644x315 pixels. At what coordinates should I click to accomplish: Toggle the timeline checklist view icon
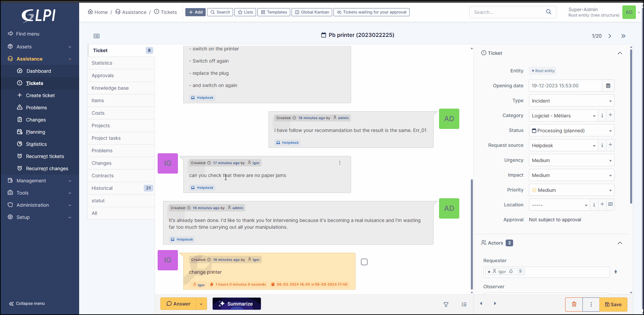(464, 305)
